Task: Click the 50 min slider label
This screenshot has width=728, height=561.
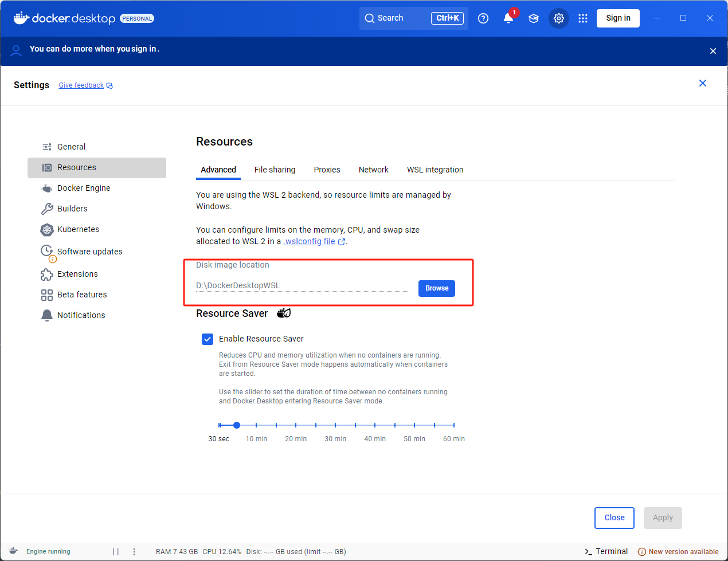Action: click(414, 439)
